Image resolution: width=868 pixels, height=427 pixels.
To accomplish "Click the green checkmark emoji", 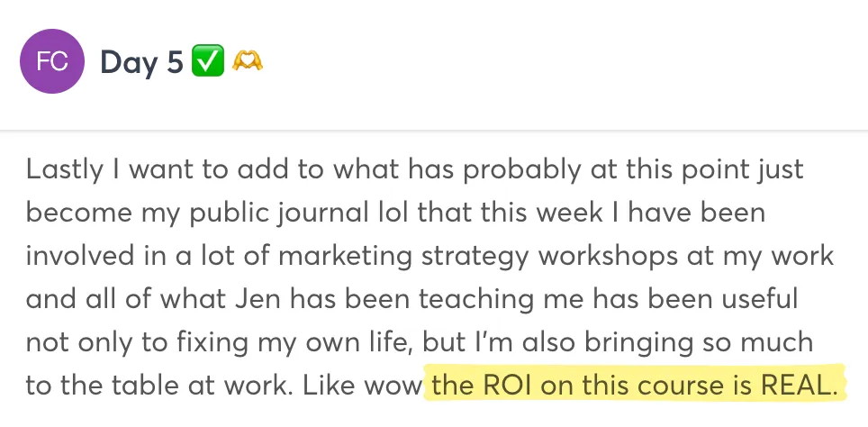I will point(208,61).
